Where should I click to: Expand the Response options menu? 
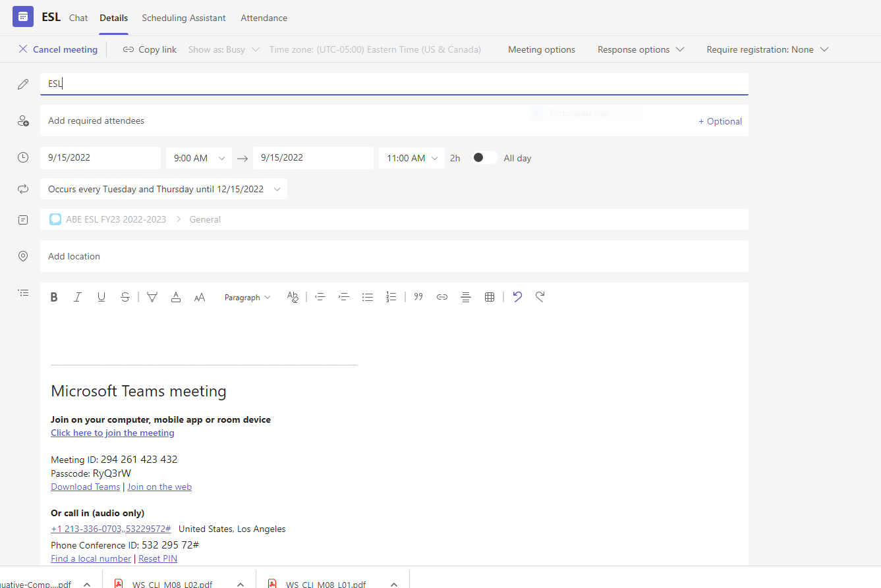point(640,49)
